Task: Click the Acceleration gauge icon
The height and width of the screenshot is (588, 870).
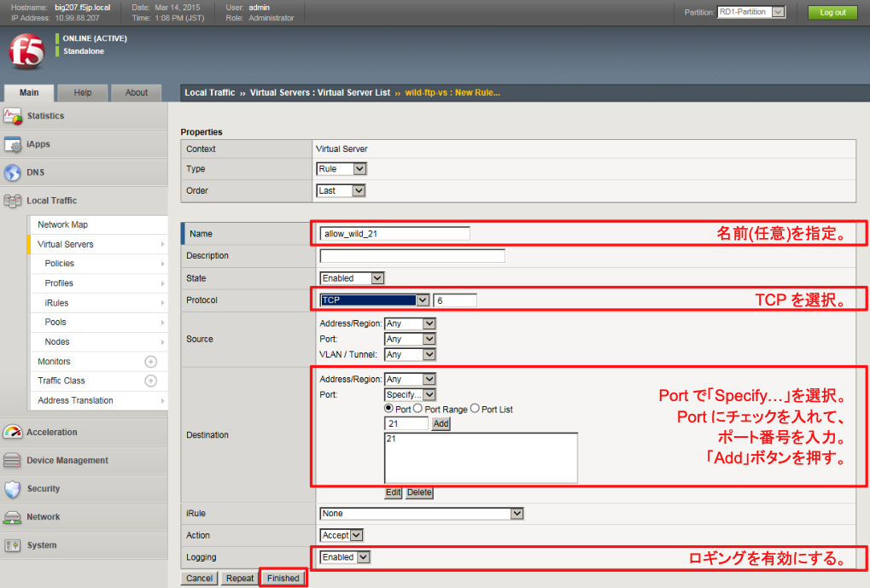Action: pyautogui.click(x=12, y=432)
